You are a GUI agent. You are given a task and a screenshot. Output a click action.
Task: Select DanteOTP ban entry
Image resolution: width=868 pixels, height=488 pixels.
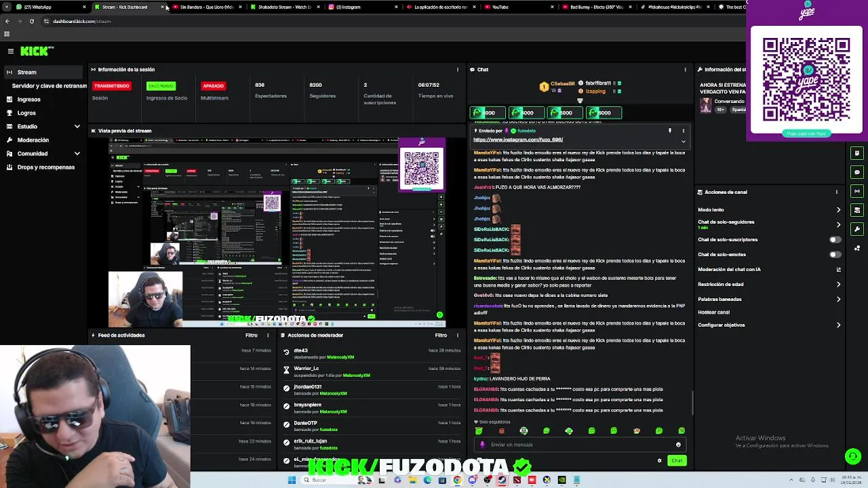pos(372,426)
